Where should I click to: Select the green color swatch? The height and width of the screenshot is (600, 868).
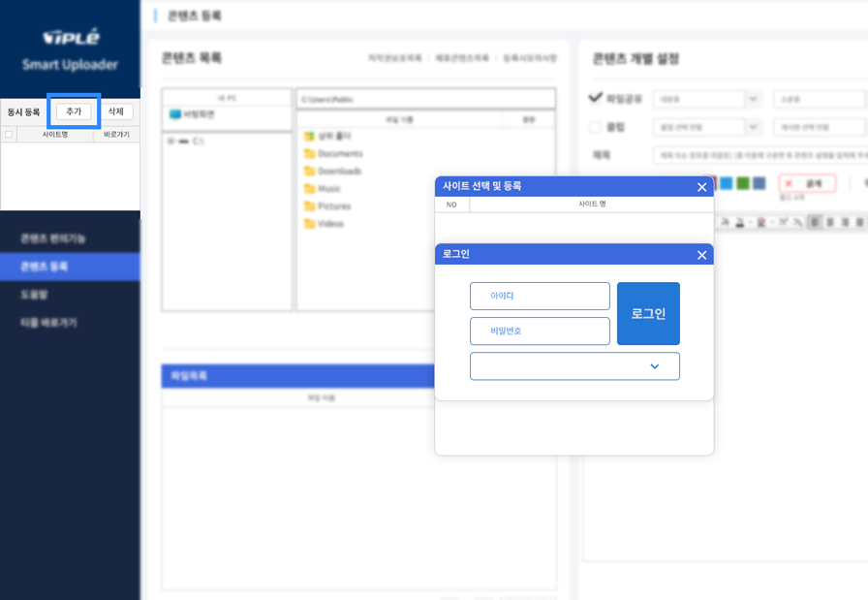[x=743, y=183]
